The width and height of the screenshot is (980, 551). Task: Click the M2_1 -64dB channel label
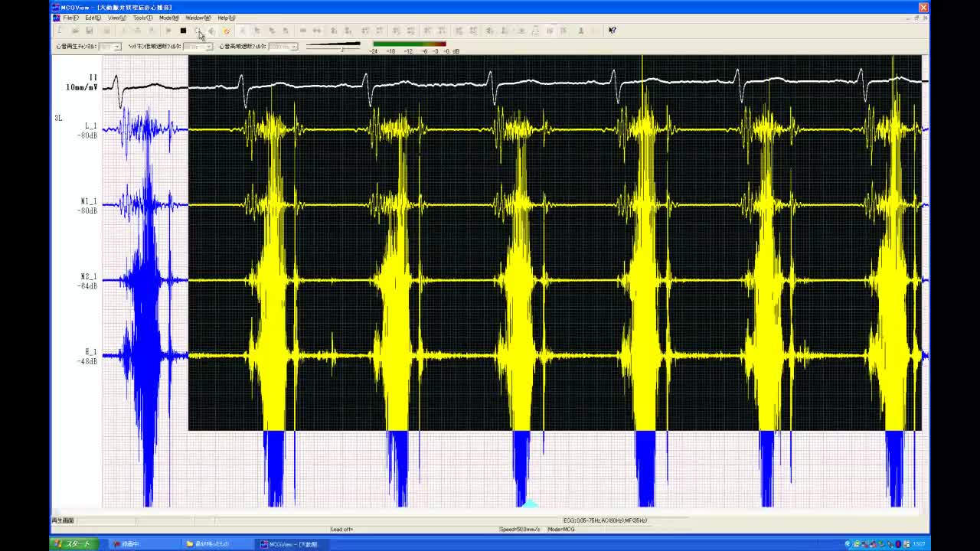click(x=90, y=282)
